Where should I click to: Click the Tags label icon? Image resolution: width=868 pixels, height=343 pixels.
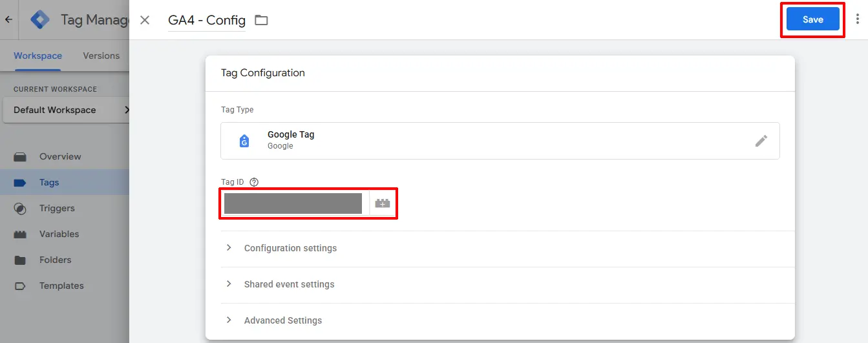(20, 183)
